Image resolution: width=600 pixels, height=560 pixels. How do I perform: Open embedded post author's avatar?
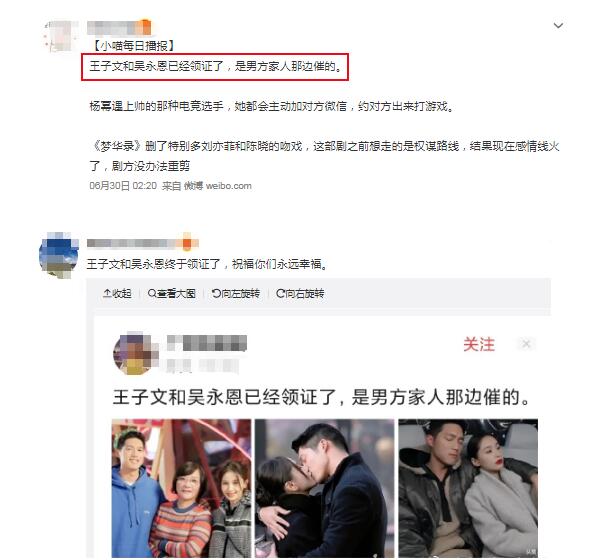tap(136, 353)
